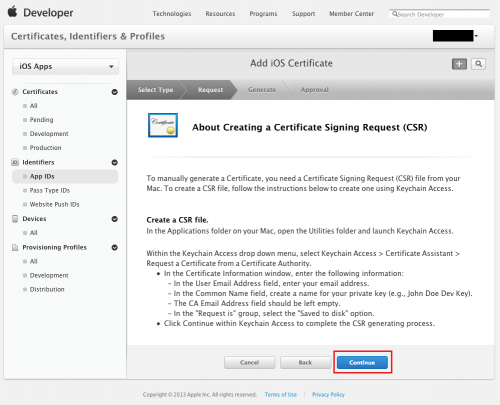Click the Provisioning Profiles document icon

click(15, 247)
